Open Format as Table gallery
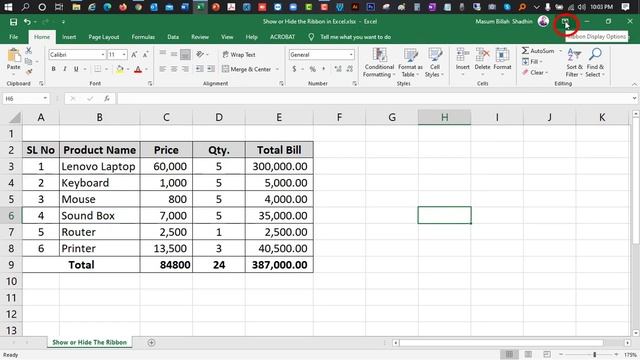The width and height of the screenshot is (640, 360). click(x=410, y=62)
